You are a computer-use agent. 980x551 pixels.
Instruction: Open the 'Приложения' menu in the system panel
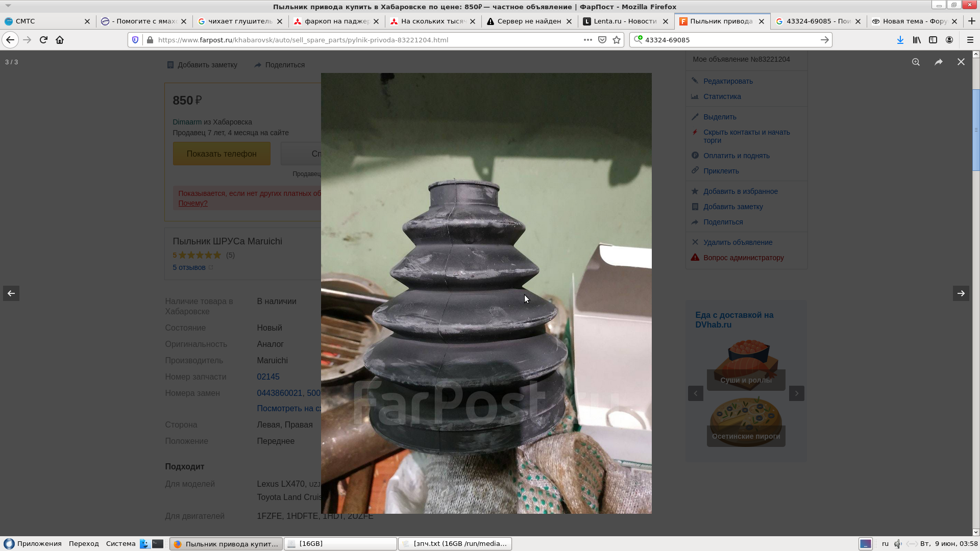pos(34,544)
